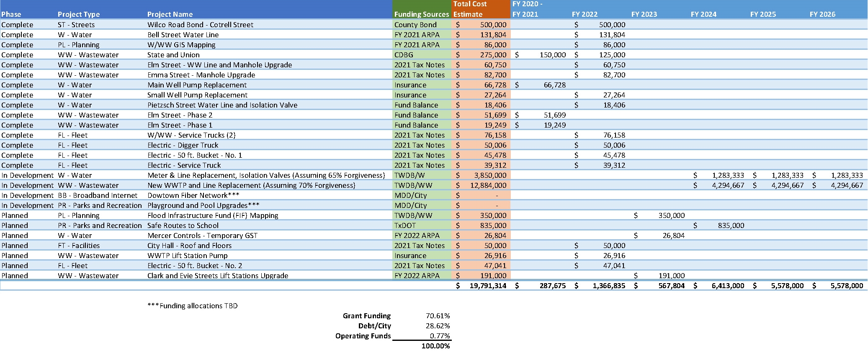Select the TWDB/W funding source cell
The height and width of the screenshot is (353, 868).
tap(410, 175)
